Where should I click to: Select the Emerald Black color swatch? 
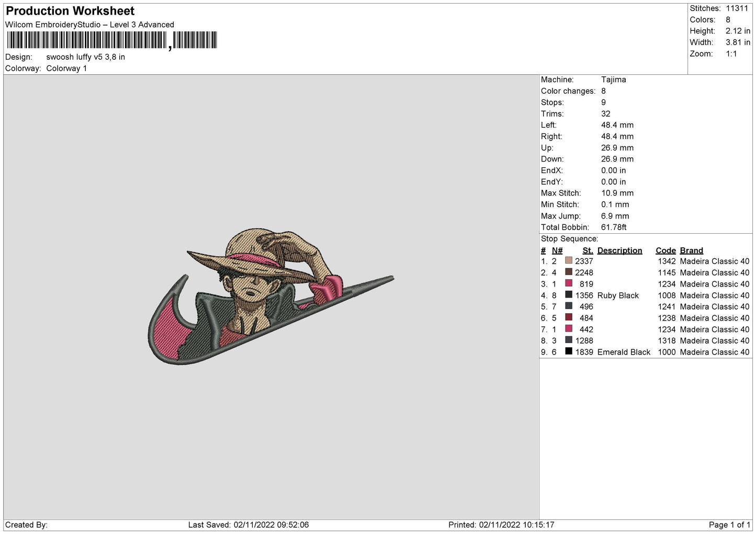click(x=569, y=351)
